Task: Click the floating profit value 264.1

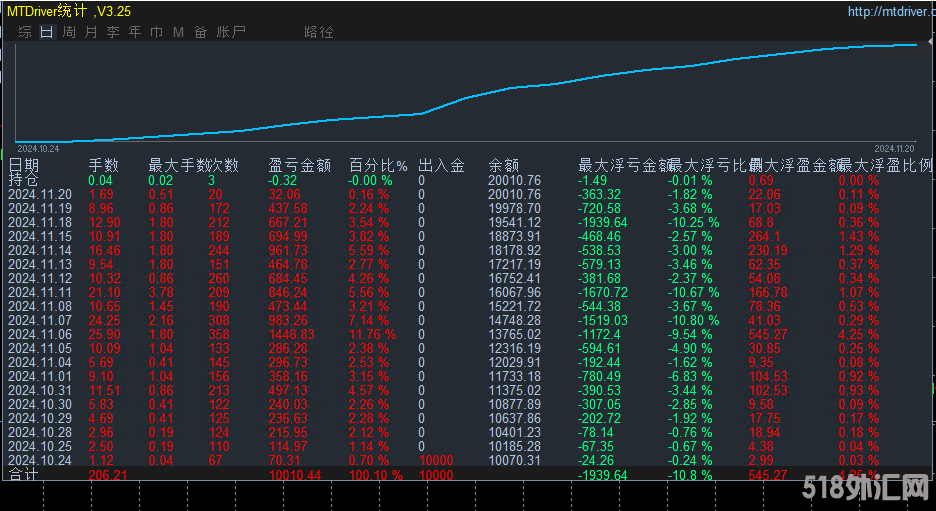Action: 764,236
